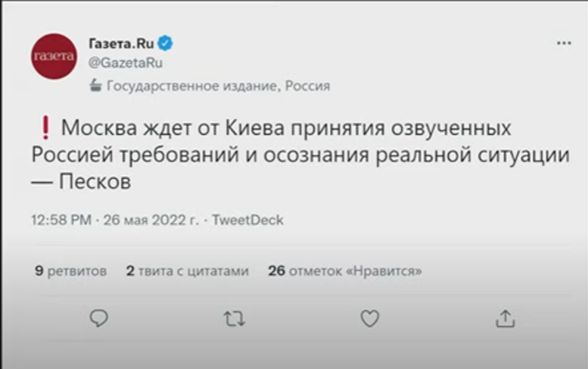The width and height of the screenshot is (588, 369).
Task: Click the 26 мая 2022 г. date
Action: 150,220
